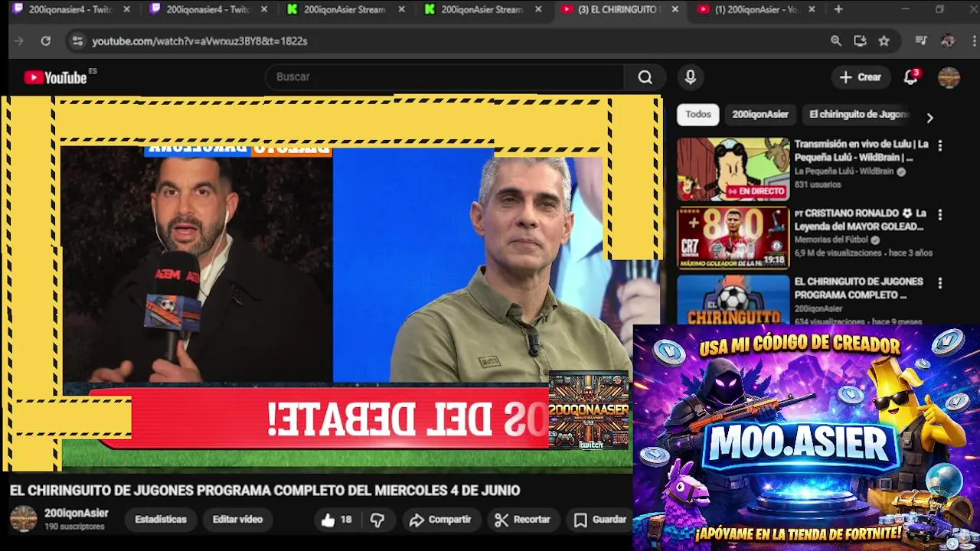Open the 200iqonAsier channel avatar below video
This screenshot has height=551, width=980.
pos(23,519)
